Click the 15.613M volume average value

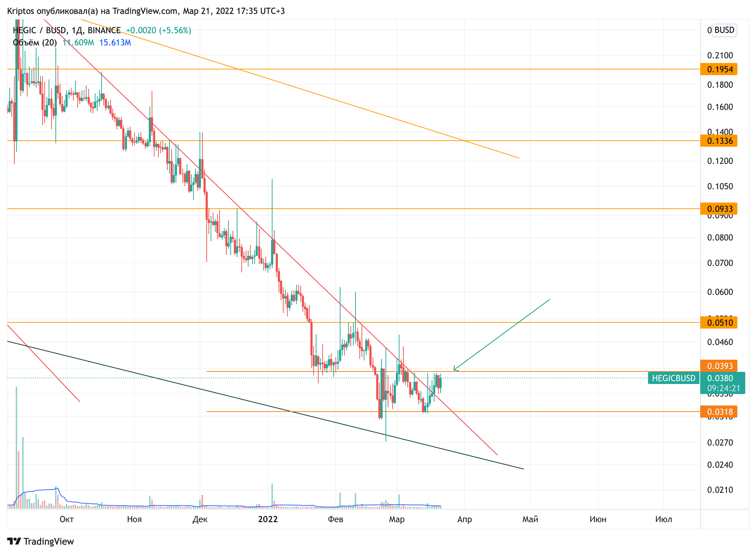tap(115, 43)
